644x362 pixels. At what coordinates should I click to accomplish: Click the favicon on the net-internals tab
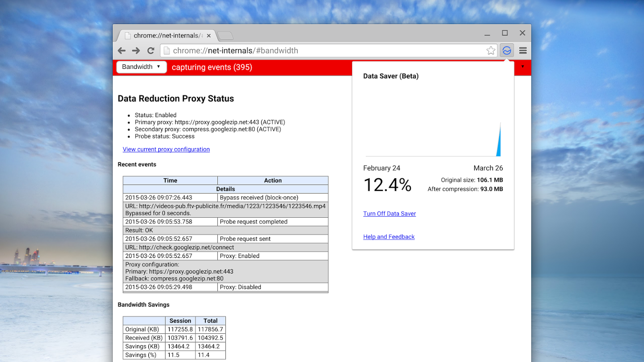click(127, 35)
